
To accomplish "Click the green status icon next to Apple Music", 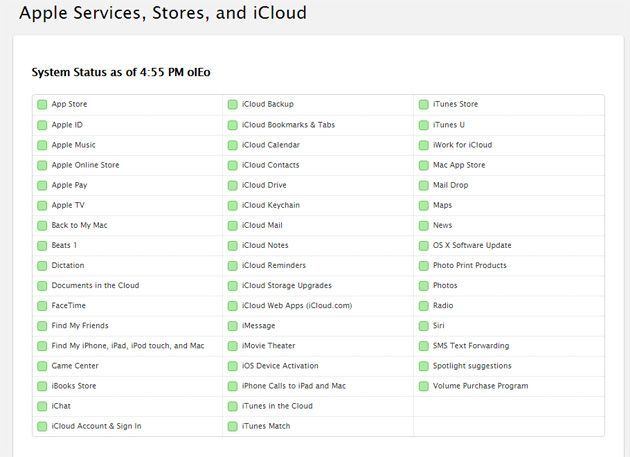I will tap(42, 145).
